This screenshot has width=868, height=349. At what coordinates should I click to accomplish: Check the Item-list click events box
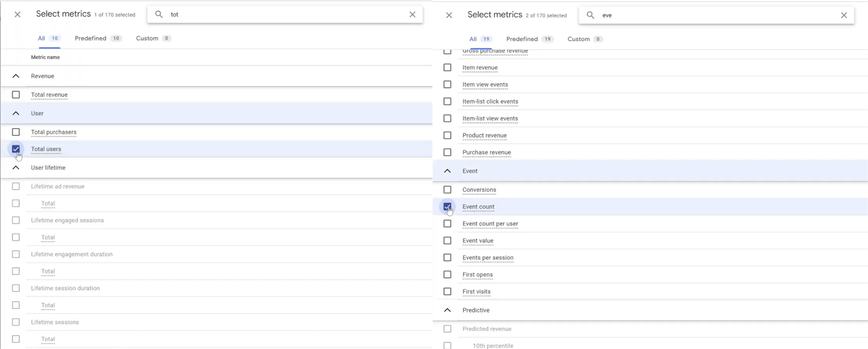[x=447, y=101]
